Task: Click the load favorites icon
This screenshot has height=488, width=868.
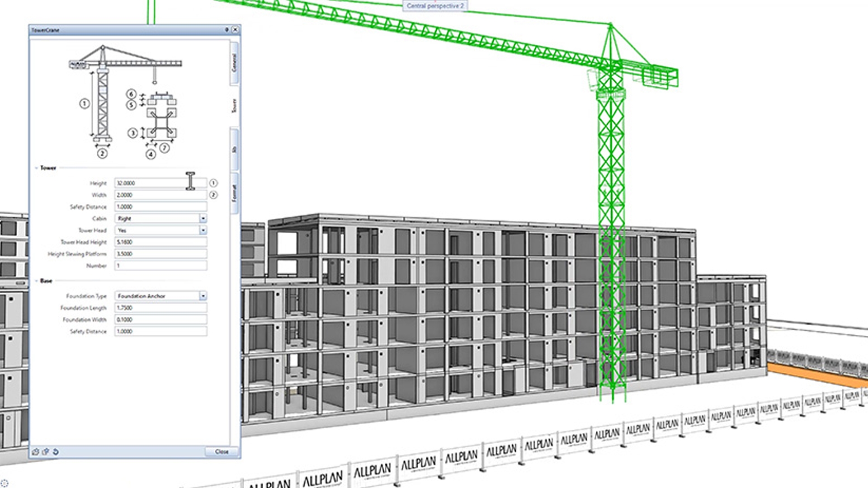Action: point(36,451)
